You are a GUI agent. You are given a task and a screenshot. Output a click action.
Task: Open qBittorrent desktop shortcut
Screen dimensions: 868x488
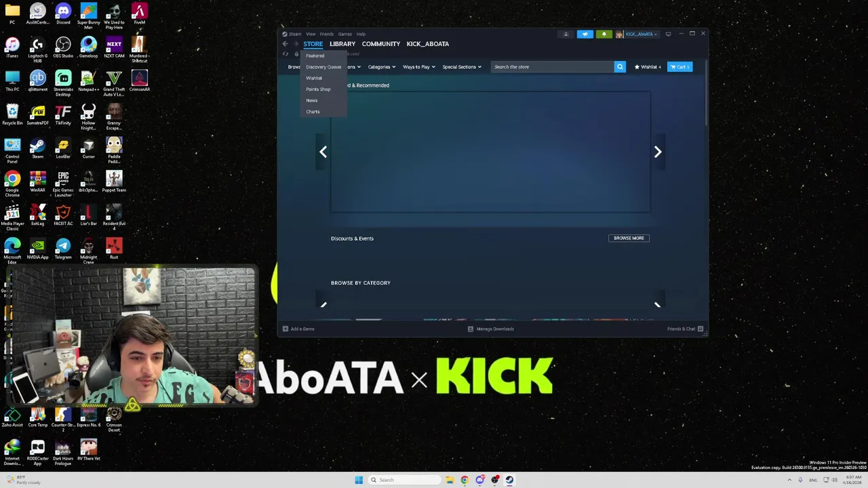coord(37,81)
